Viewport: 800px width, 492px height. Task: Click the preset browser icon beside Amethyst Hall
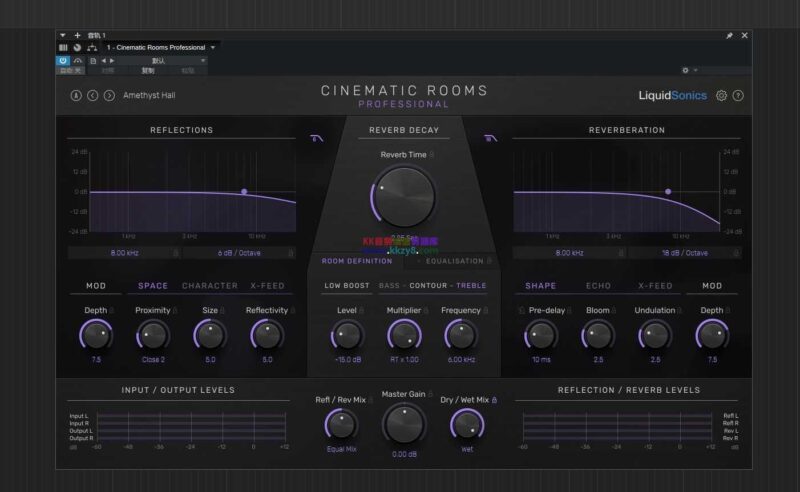click(x=76, y=95)
